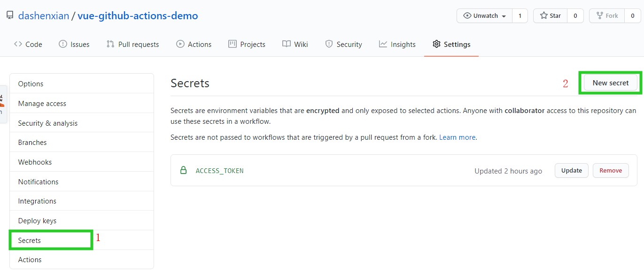This screenshot has width=644, height=272.
Task: Star this repository
Action: (550, 15)
